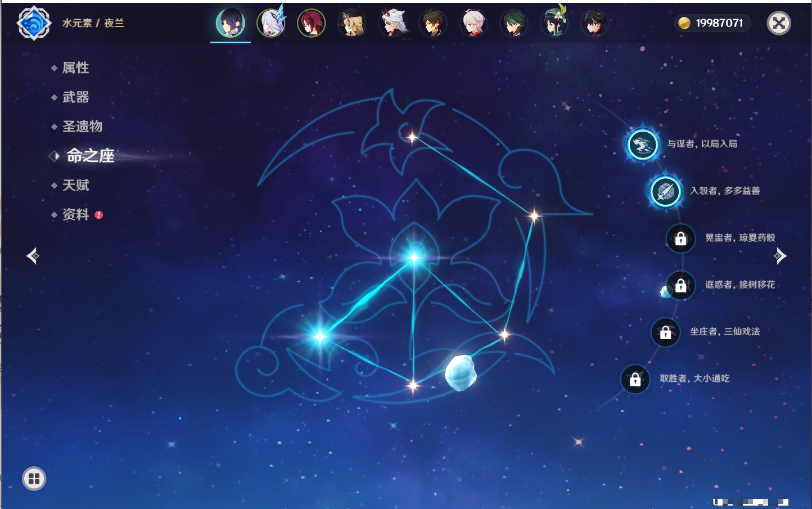Click the Hydro element emblem icon
Screen dimensions: 812x509
[34, 23]
